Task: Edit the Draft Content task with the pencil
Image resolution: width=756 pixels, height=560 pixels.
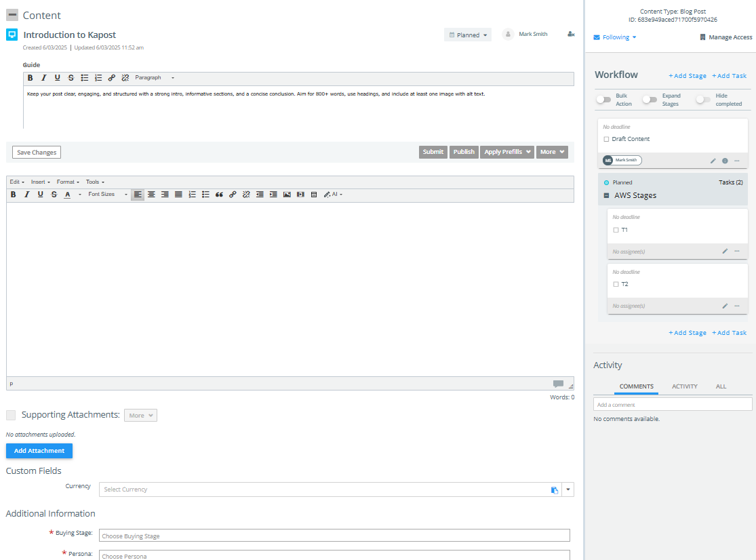Action: pos(713,161)
